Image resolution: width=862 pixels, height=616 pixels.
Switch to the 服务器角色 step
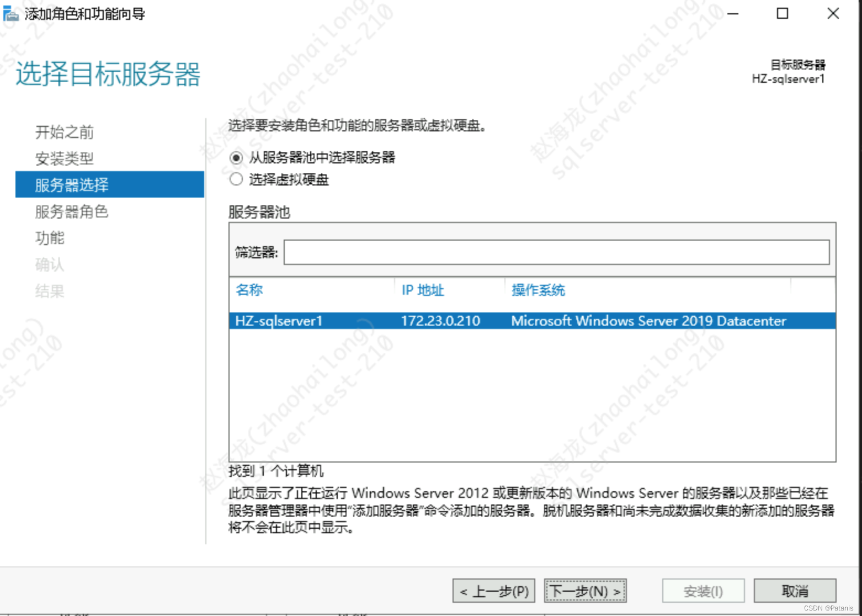(x=72, y=211)
